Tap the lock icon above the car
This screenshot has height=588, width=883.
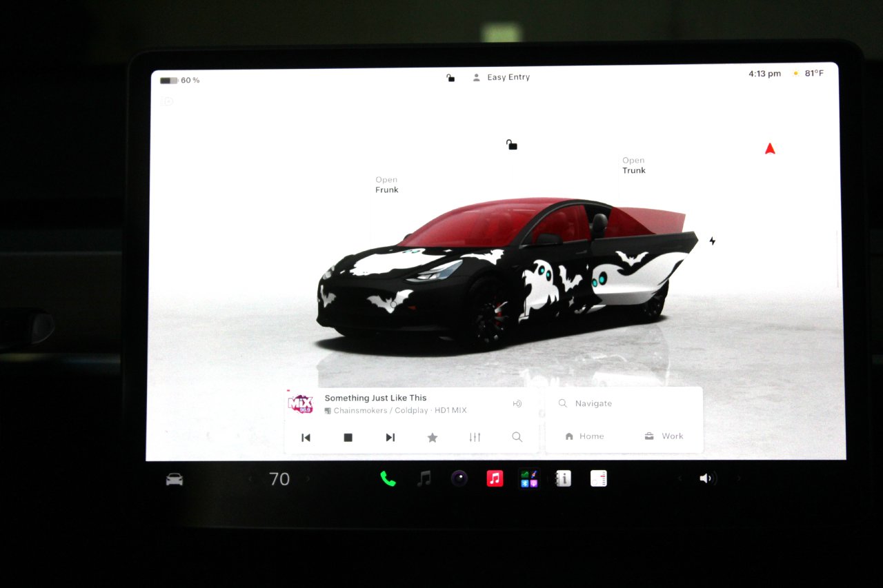point(512,145)
